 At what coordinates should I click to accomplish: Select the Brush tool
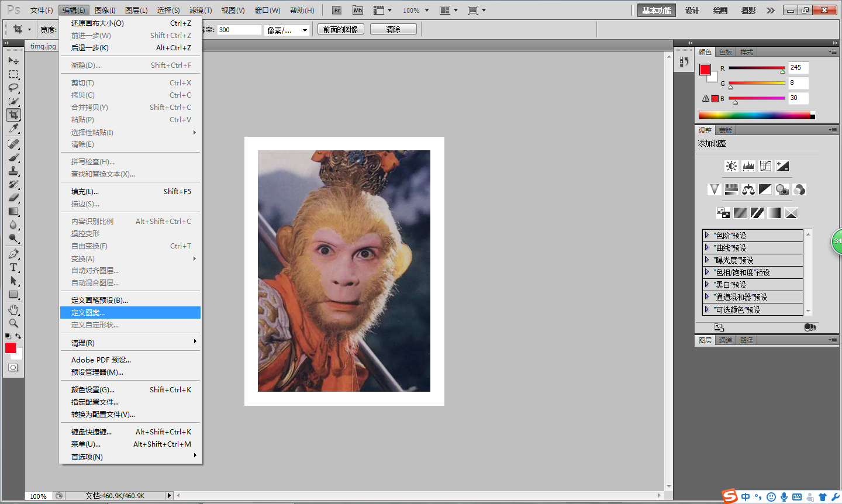pos(13,157)
